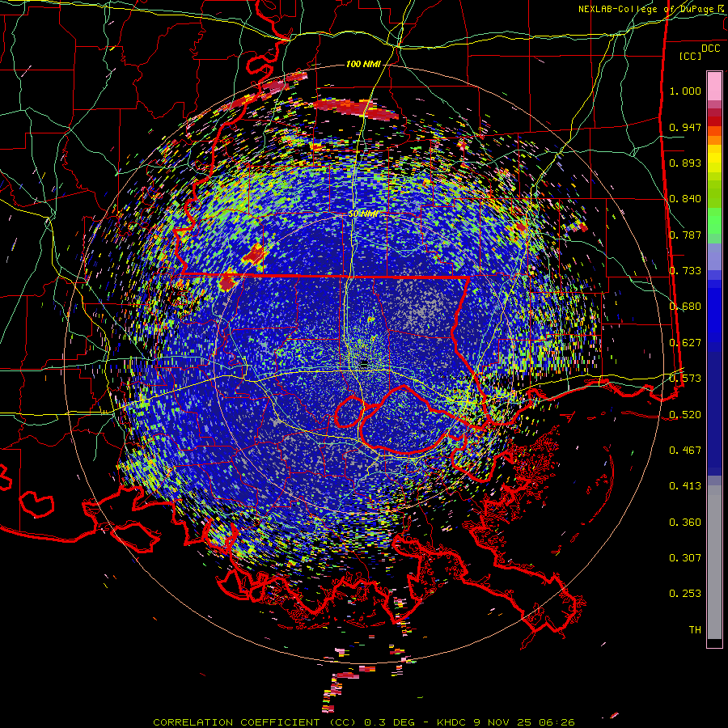The height and width of the screenshot is (728, 728).
Task: Click the 0.413 scale value
Action: tap(685, 486)
